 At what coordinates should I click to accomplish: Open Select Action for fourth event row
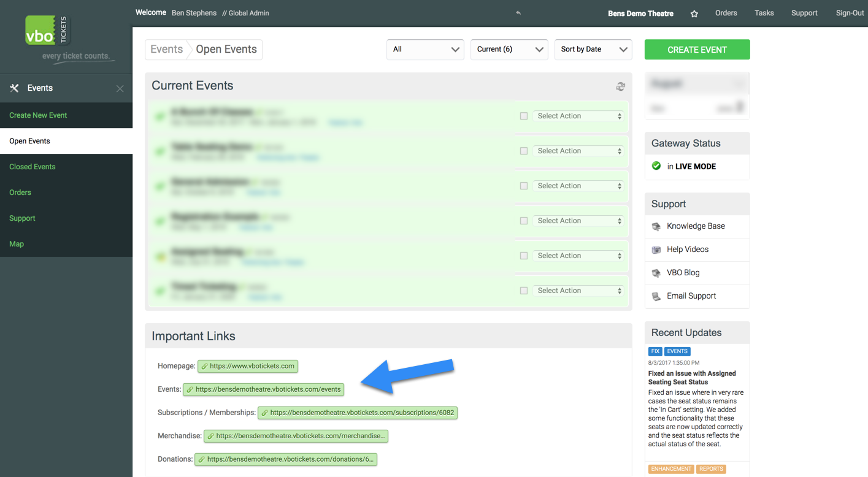click(x=578, y=221)
